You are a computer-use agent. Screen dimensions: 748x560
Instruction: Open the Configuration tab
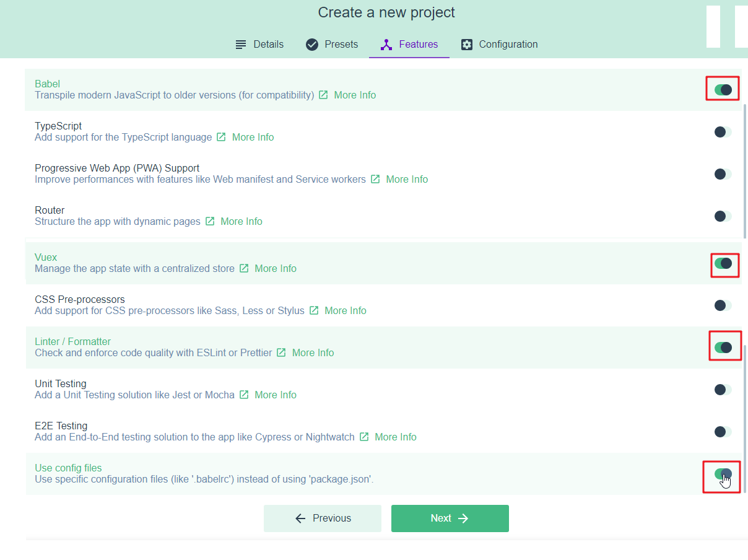[x=499, y=45]
